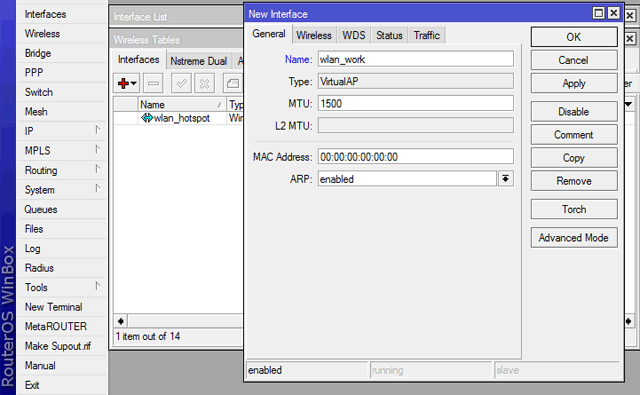Open the Wireless menu item
The height and width of the screenshot is (395, 640).
tap(62, 33)
